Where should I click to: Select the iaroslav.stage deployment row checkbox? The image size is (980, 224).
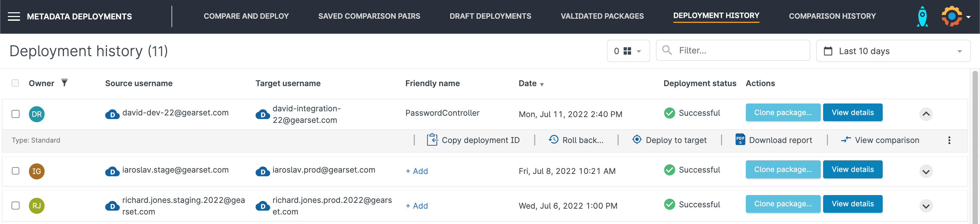[x=16, y=171]
